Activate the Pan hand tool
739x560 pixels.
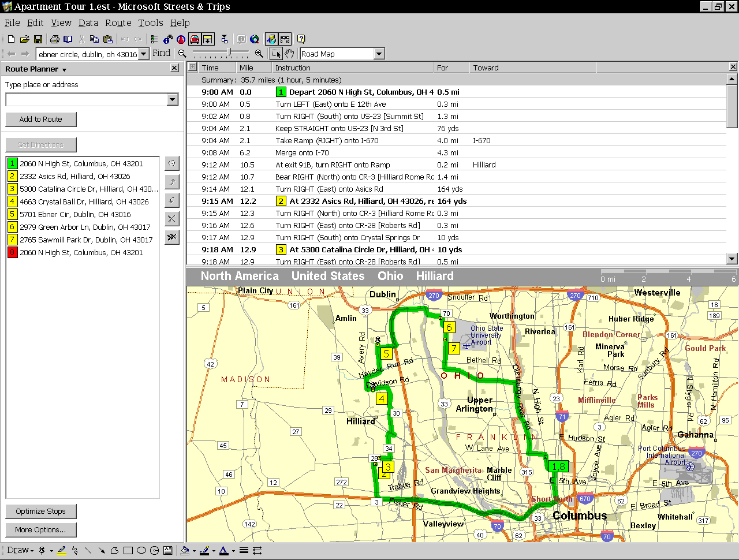tap(289, 54)
